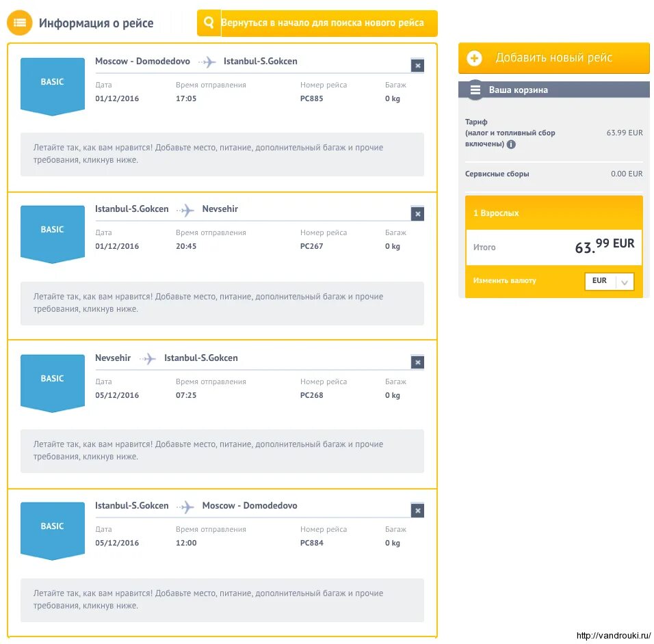Click the 1 Взрослых passenger header
Screen dimensions: 654x644
(554, 213)
